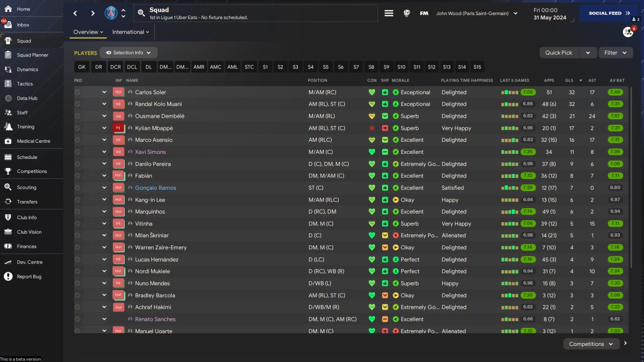This screenshot has height=362, width=644.
Task: Click the FM logo icon
Action: coord(424,14)
